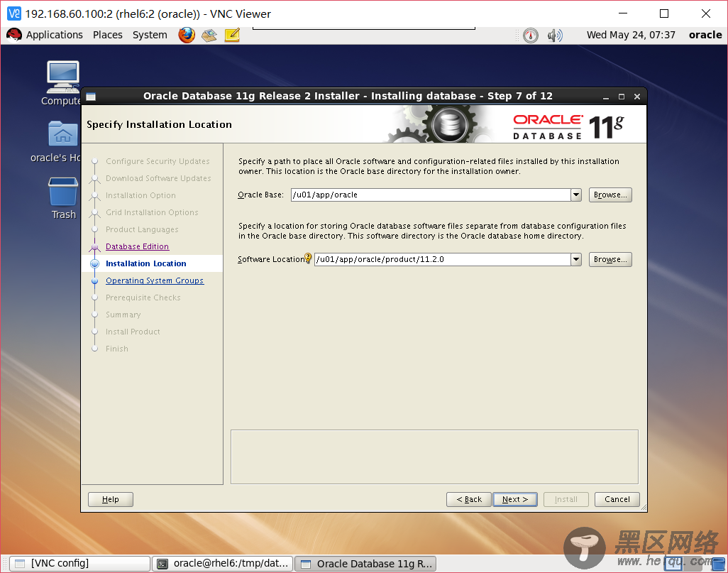The height and width of the screenshot is (573, 728).
Task: Click the oracle user menu
Action: click(x=705, y=35)
